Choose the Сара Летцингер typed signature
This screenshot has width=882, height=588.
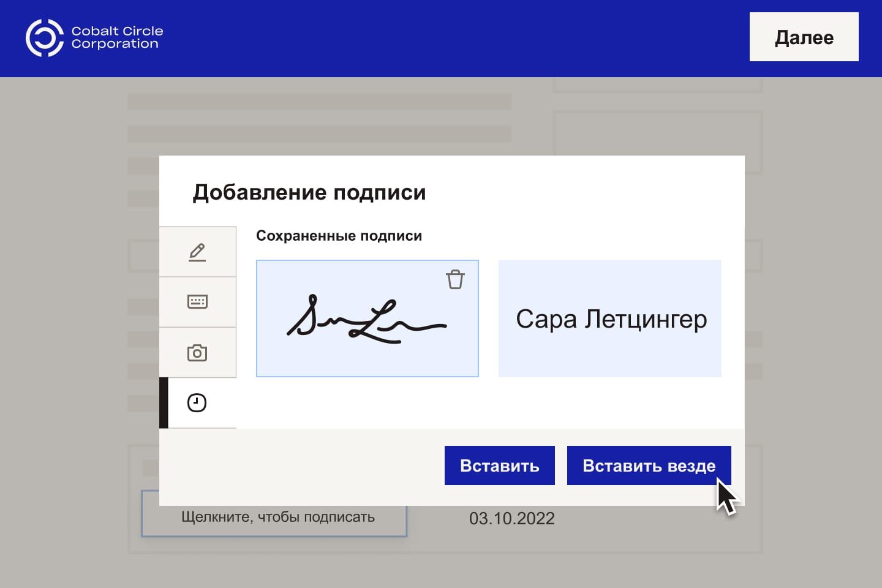click(610, 318)
